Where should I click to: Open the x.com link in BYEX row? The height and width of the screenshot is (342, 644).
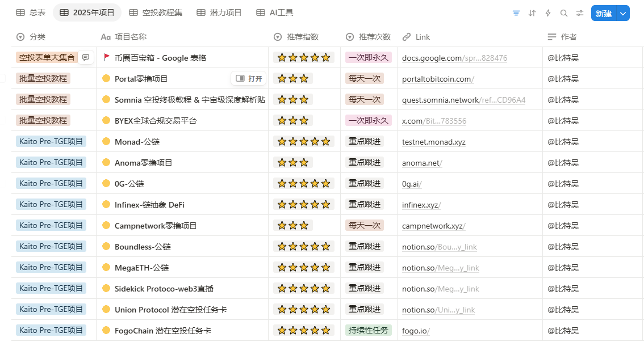tap(434, 121)
